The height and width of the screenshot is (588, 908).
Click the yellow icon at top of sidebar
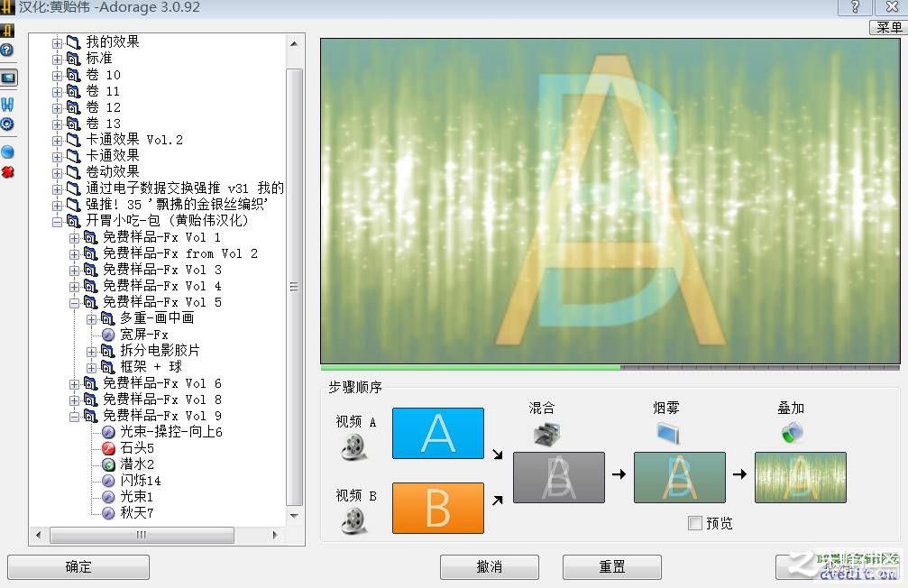[x=7, y=30]
